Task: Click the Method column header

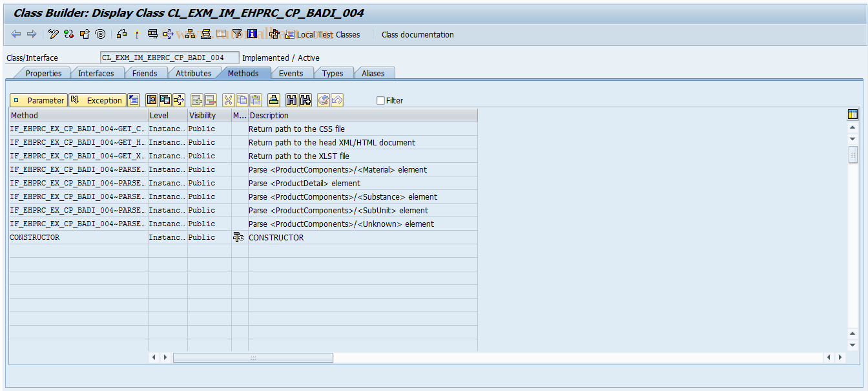Action: point(78,115)
